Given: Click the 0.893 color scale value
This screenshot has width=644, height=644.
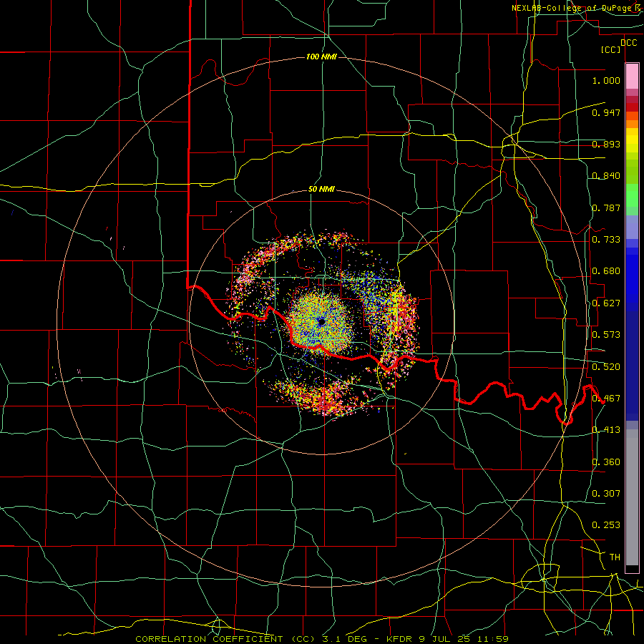Looking at the screenshot, I should (606, 144).
